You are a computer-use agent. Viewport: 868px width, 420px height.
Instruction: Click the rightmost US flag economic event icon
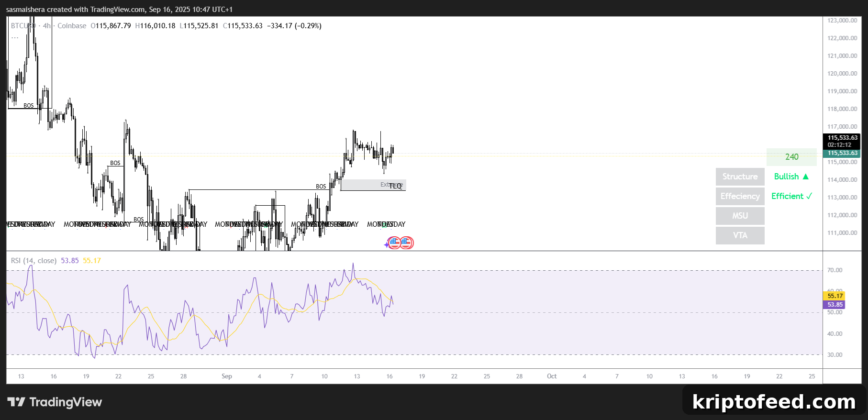tap(406, 243)
